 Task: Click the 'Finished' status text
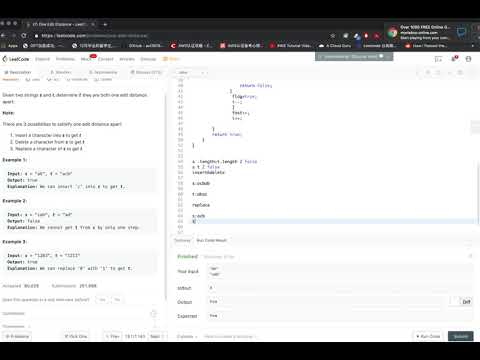187,256
